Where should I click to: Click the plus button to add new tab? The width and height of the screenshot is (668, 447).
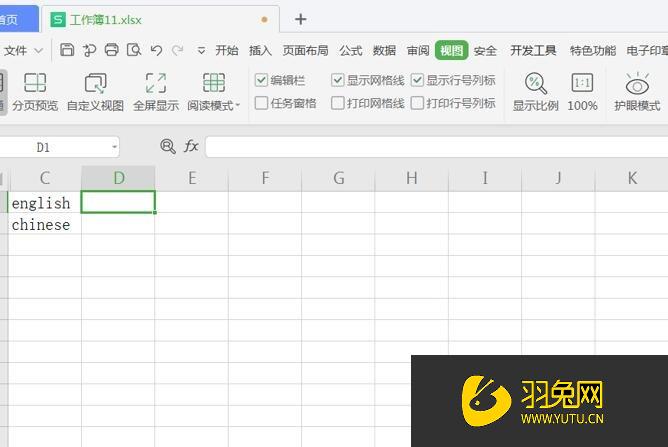pyautogui.click(x=301, y=19)
